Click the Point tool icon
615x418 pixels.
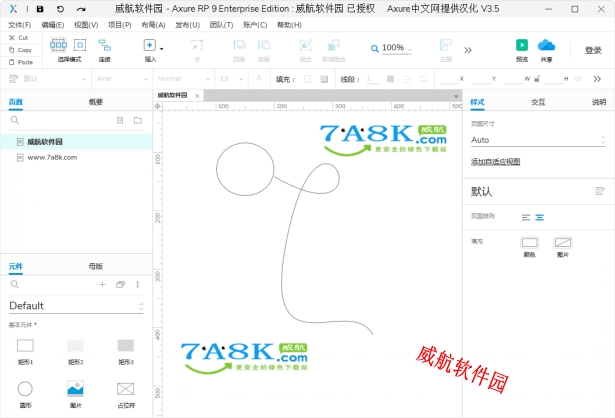(197, 45)
